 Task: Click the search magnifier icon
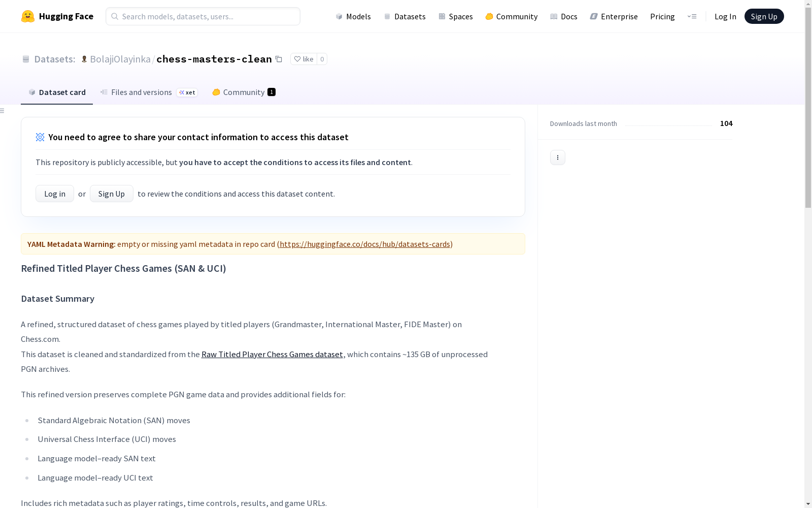115,16
